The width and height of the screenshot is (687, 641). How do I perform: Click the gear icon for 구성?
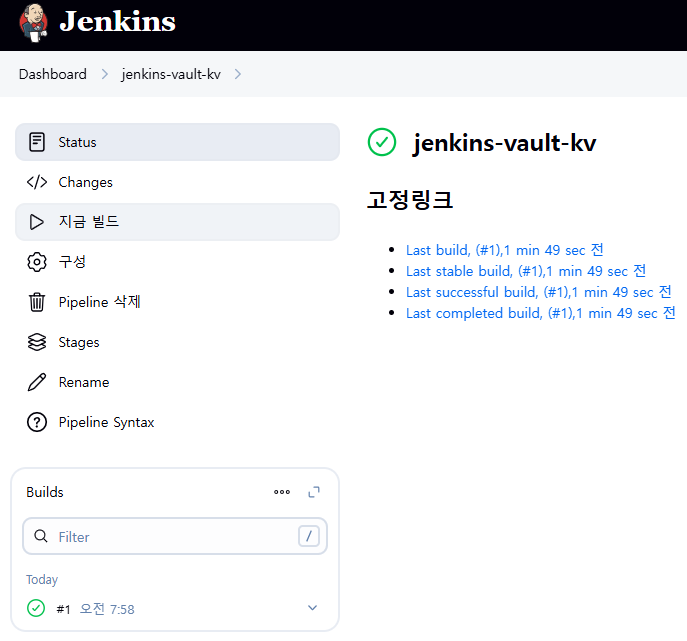pos(37,262)
